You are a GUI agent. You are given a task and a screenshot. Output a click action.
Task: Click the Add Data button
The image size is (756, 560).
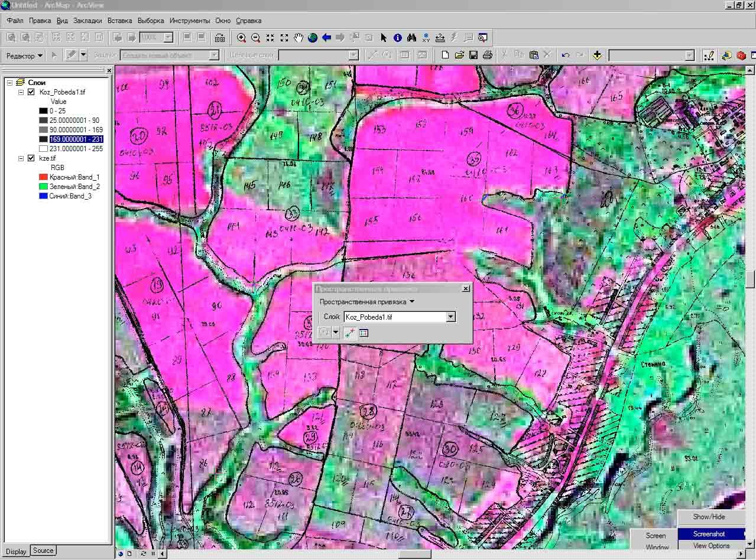[597, 55]
